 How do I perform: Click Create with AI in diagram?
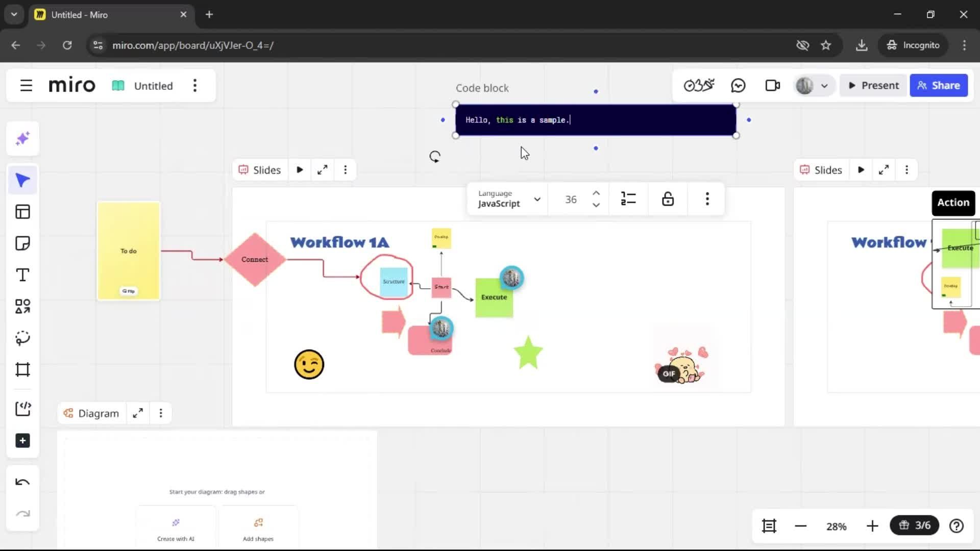176,529
